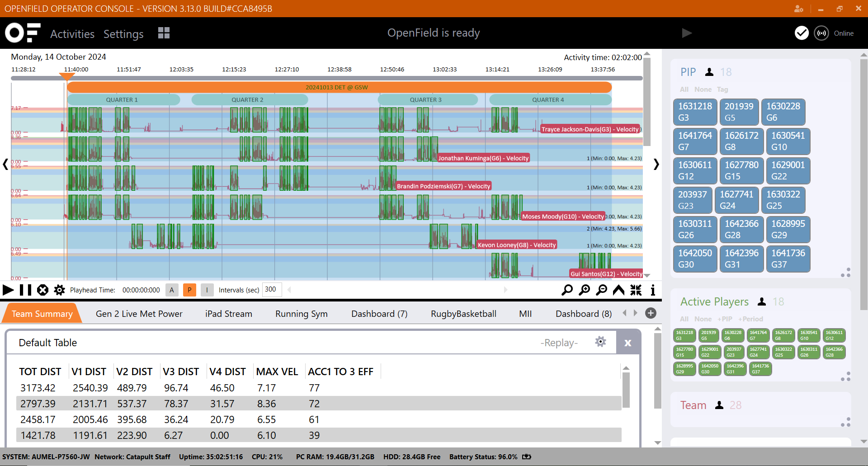Click the interval step-right arrow
This screenshot has height=466, width=868.
(505, 290)
